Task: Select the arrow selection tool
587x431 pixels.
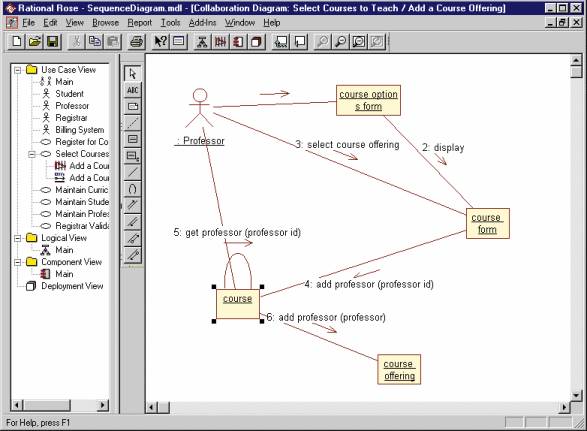Action: (x=133, y=73)
